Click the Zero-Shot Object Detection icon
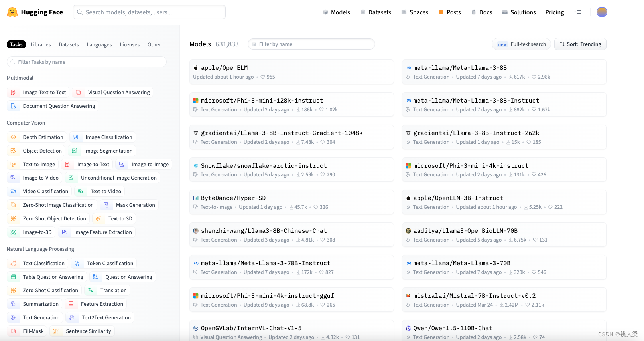This screenshot has height=341, width=644. coord(13,218)
